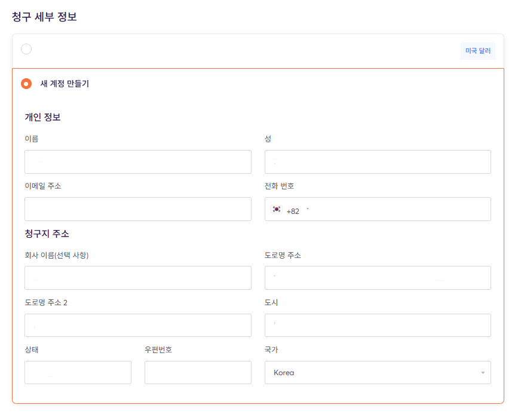Select the 새 계정 만들기 radio button
This screenshot has width=521, height=420.
tap(26, 84)
